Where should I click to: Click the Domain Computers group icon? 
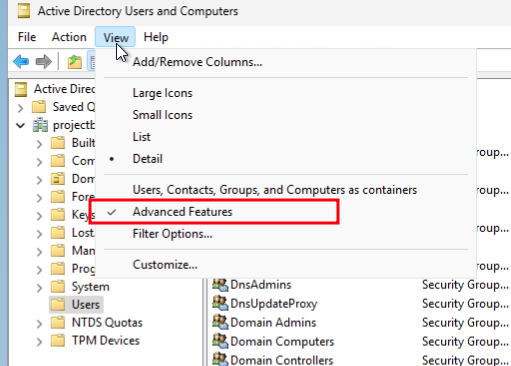(x=220, y=341)
